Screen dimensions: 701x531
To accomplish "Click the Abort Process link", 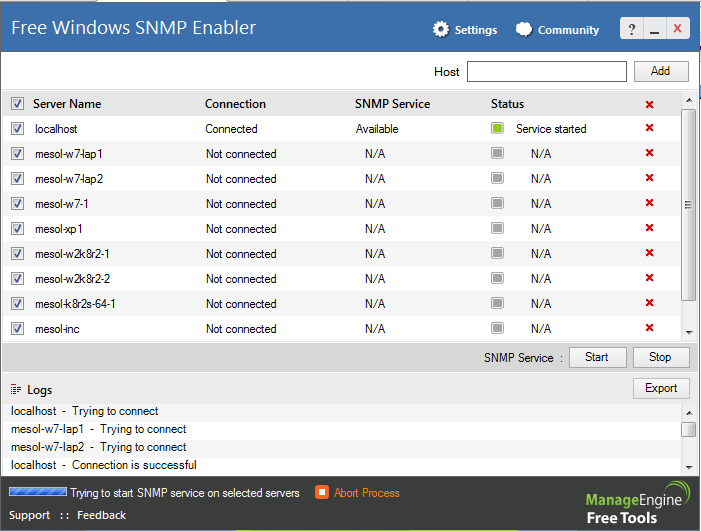I will [x=367, y=493].
